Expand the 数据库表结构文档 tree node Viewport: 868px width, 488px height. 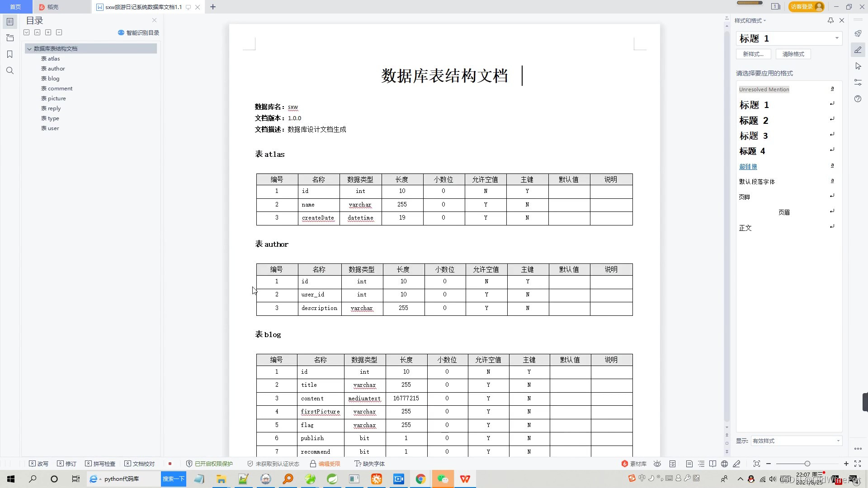point(29,48)
